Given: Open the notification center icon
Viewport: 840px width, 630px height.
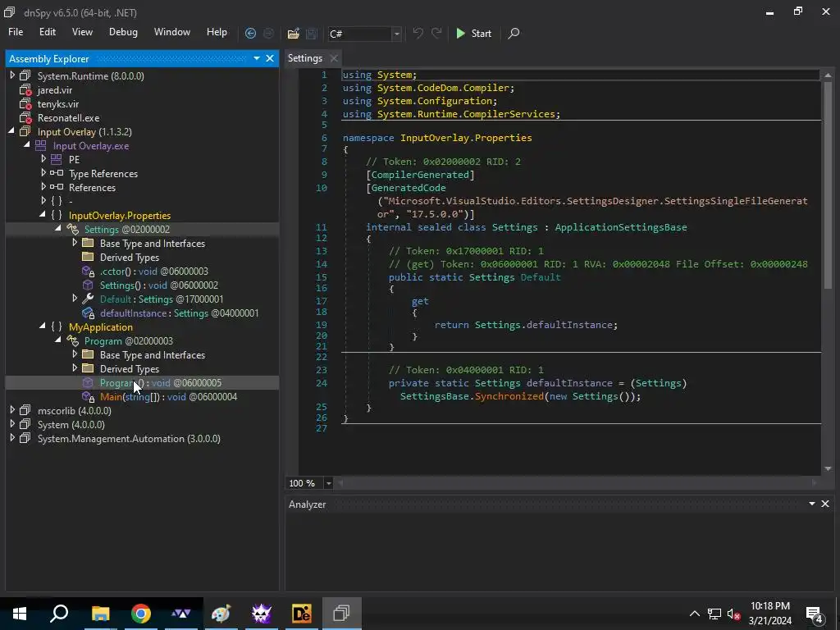Looking at the screenshot, I should click(815, 614).
